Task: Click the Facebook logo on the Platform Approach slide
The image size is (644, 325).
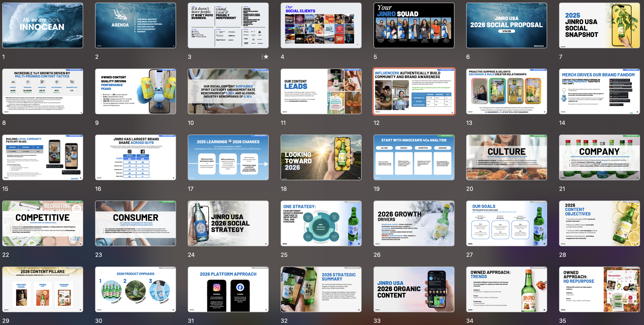Action: tap(240, 288)
